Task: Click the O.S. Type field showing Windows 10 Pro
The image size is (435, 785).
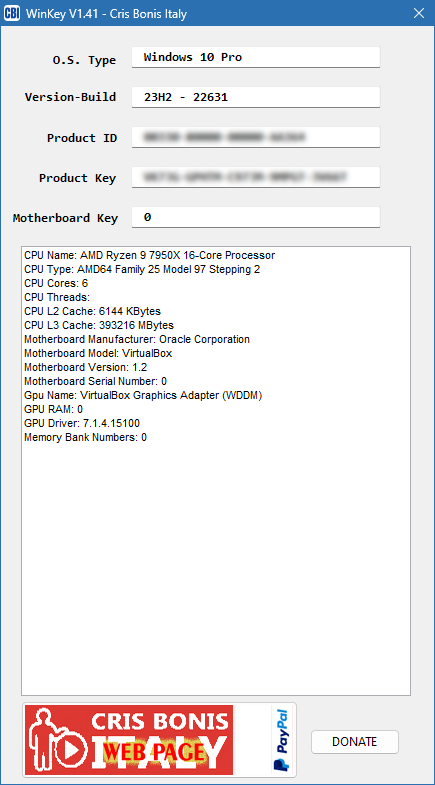Action: 256,57
